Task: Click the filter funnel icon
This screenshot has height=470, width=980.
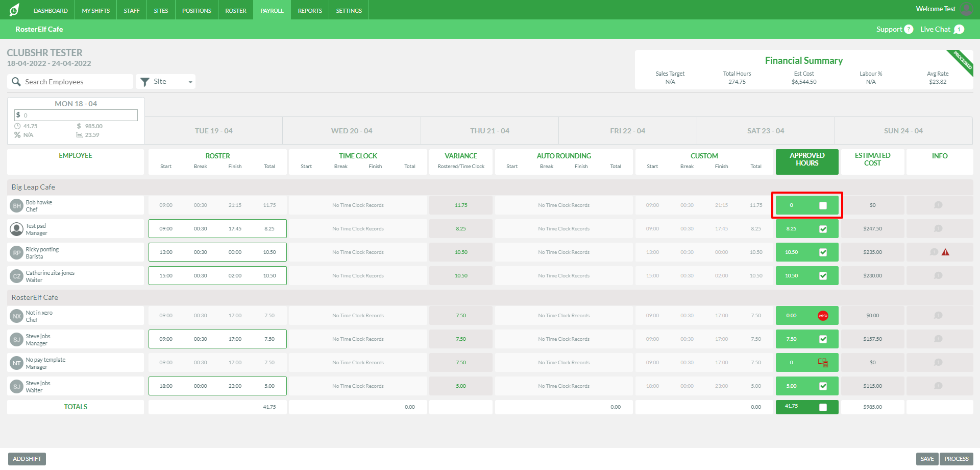Action: [x=145, y=82]
